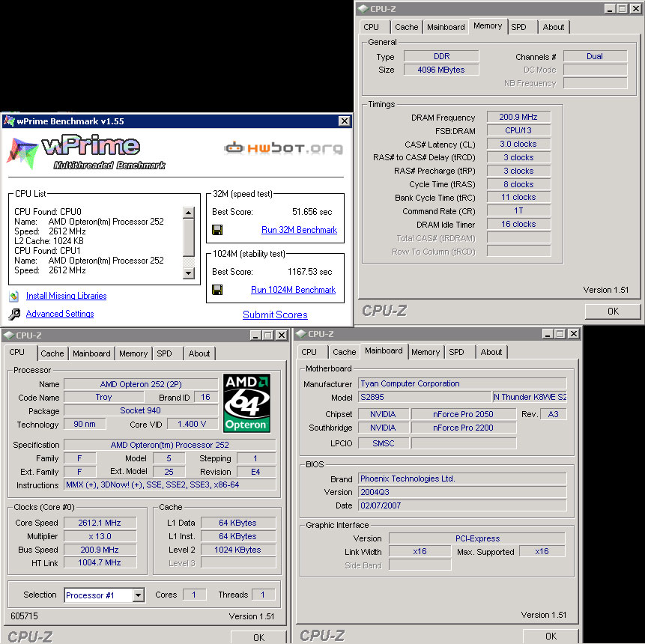
Task: Click the Code Name field Troy
Action: (x=103, y=397)
